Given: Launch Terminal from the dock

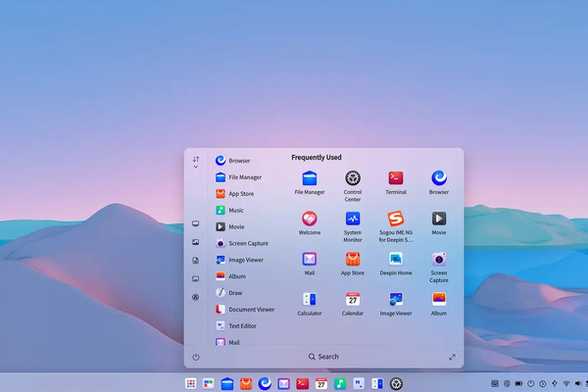Looking at the screenshot, I should click(302, 383).
